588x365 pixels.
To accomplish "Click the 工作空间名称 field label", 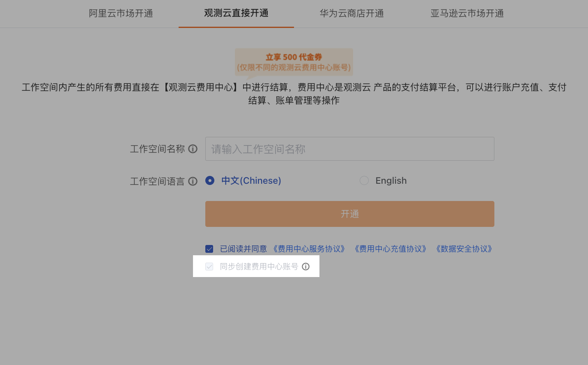I will (157, 149).
